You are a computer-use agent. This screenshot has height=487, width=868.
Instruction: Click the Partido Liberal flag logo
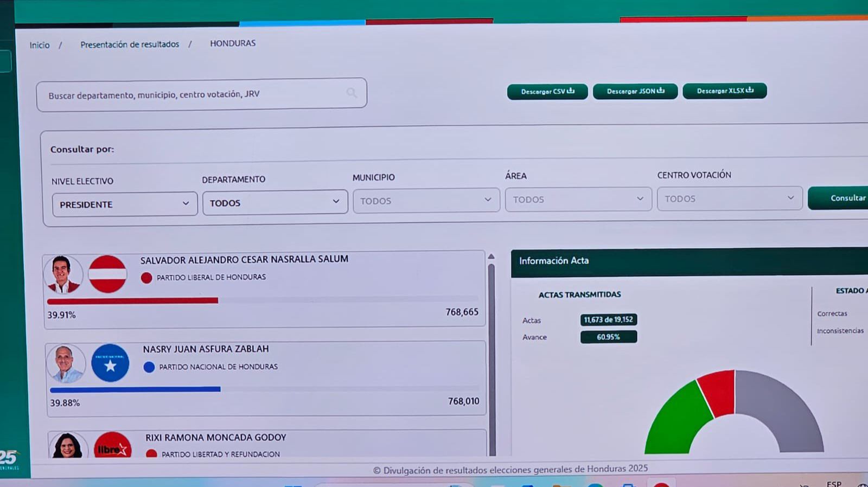coord(107,274)
